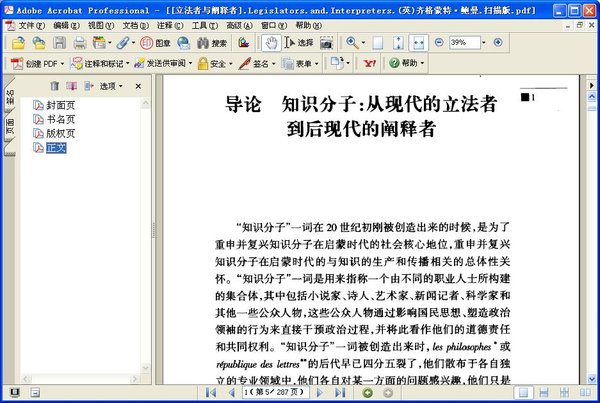Click document scrollbar down arrow
Screen dimensions: 600x403
[x=592, y=379]
